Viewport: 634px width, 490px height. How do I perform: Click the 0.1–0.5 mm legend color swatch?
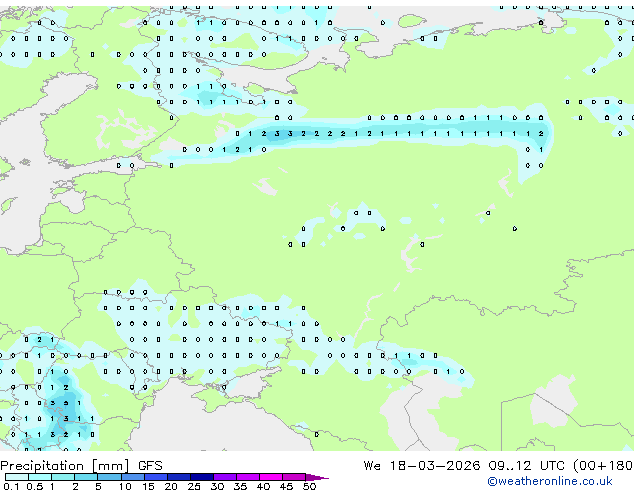[17, 477]
